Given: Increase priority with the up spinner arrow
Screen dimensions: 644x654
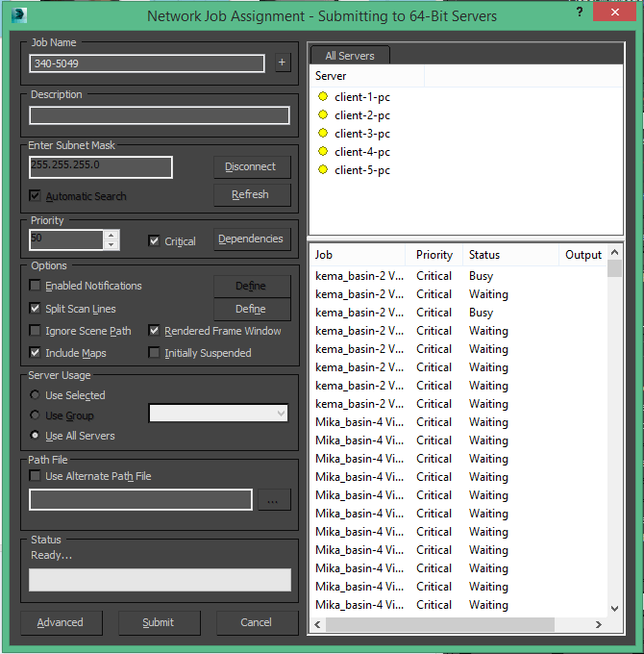Looking at the screenshot, I should 111,235.
